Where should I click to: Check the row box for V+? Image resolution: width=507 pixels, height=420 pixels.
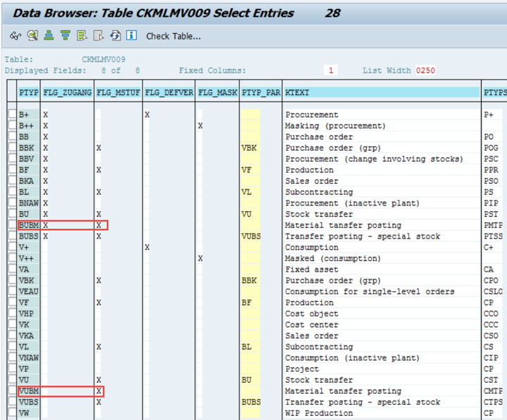point(12,247)
